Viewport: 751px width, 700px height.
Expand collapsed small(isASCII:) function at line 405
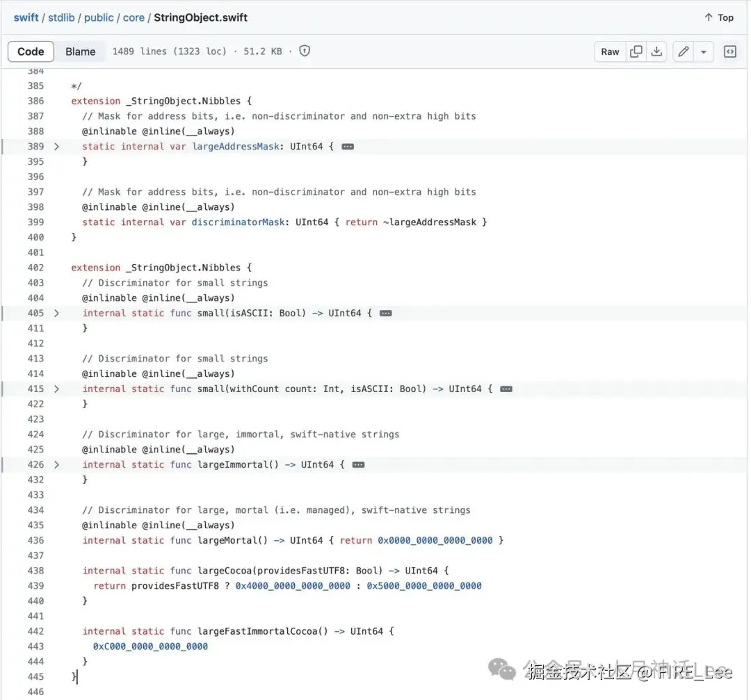56,313
